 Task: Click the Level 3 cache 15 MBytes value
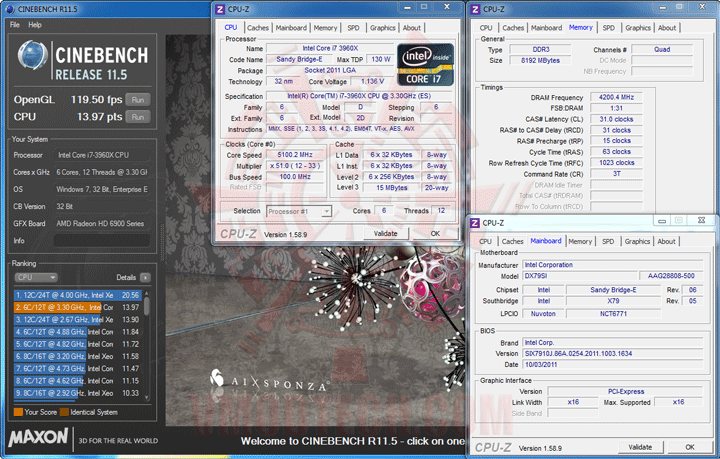pyautogui.click(x=392, y=188)
